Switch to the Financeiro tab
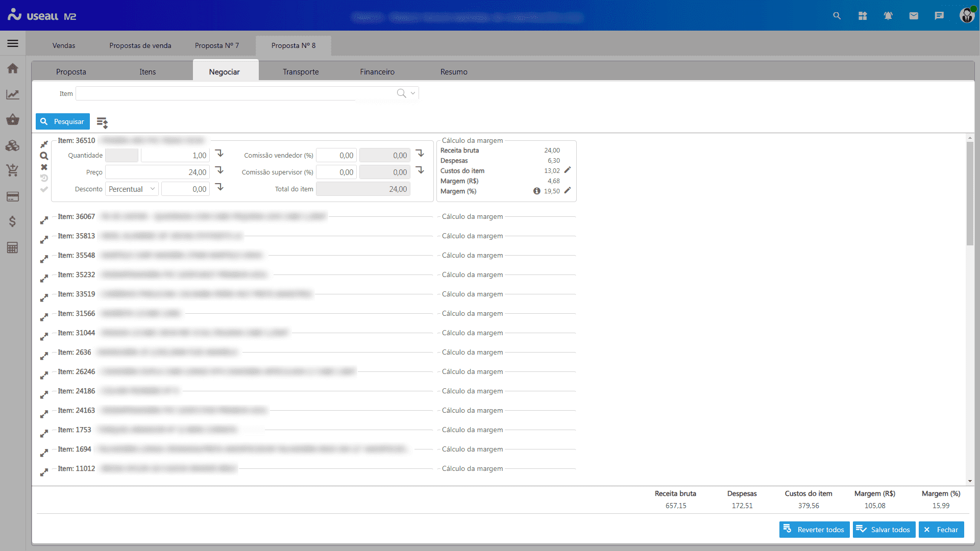 point(377,72)
